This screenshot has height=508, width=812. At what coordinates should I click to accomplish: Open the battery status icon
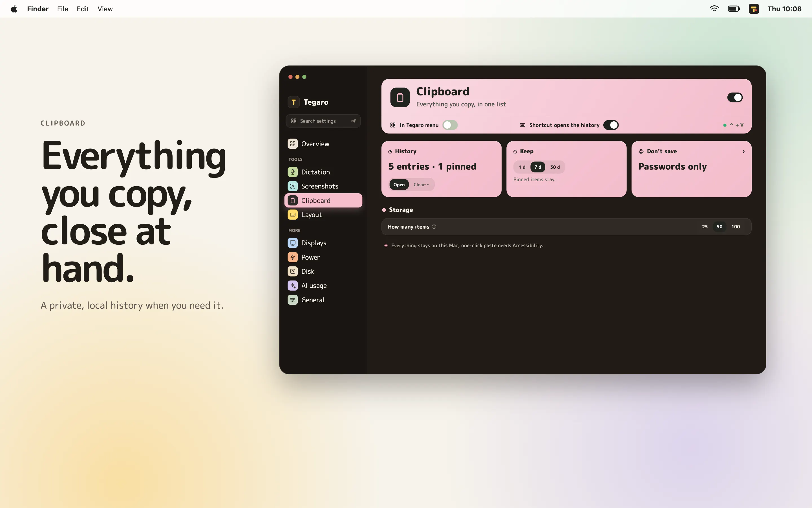click(734, 9)
